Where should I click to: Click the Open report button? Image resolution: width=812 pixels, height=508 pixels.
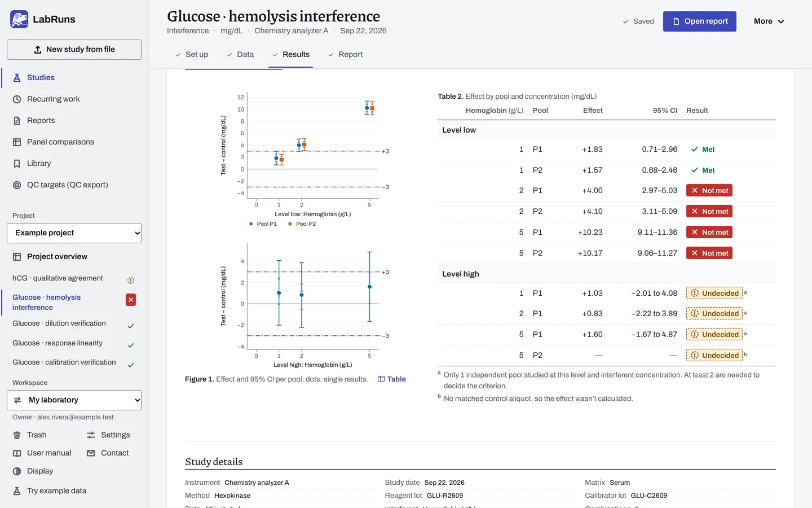coord(700,21)
